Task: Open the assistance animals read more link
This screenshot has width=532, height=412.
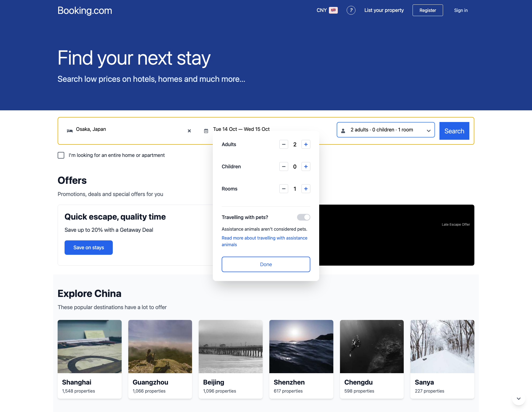Action: pos(264,241)
